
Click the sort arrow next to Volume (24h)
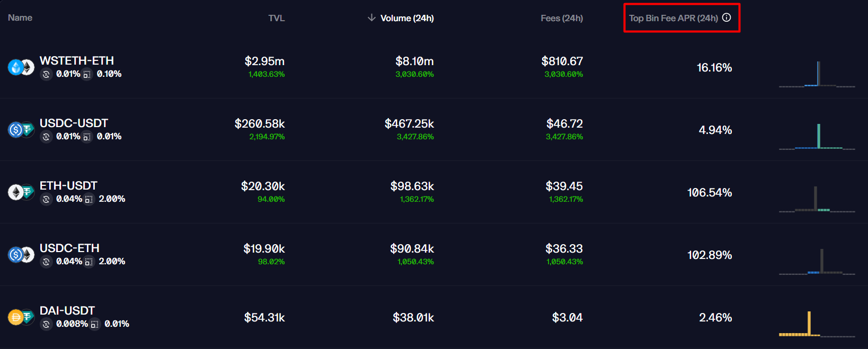pos(371,18)
